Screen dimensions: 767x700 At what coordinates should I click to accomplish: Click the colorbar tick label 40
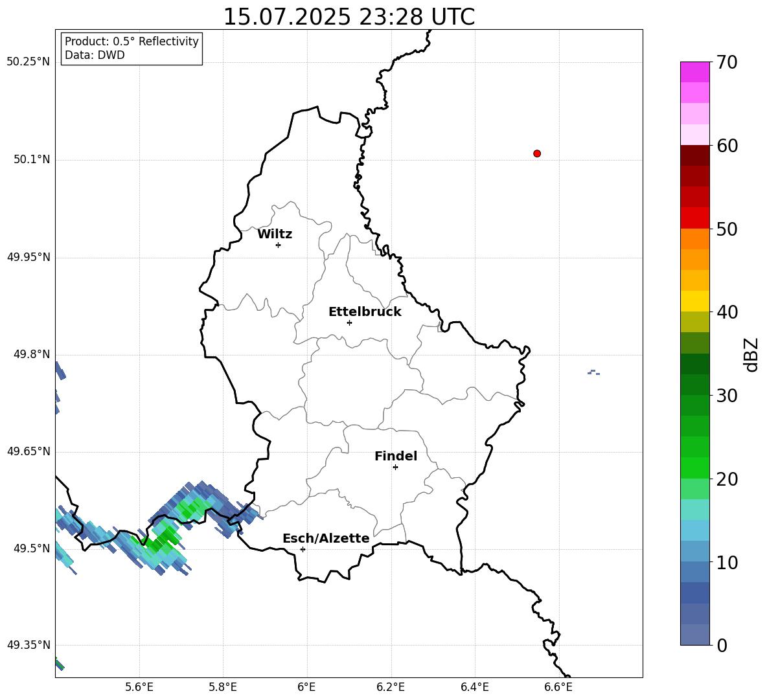point(727,312)
